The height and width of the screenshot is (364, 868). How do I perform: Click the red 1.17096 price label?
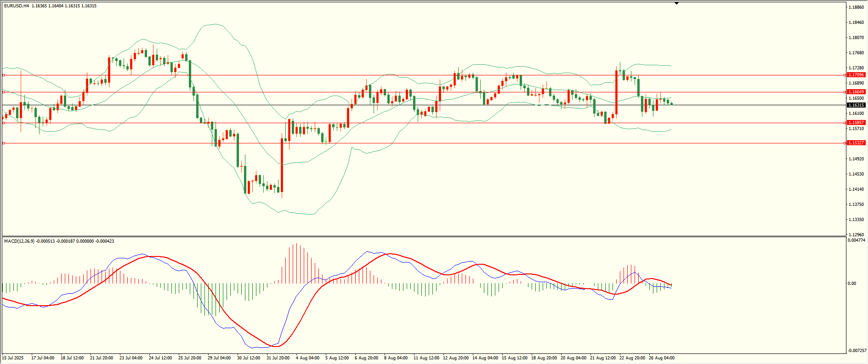point(856,75)
